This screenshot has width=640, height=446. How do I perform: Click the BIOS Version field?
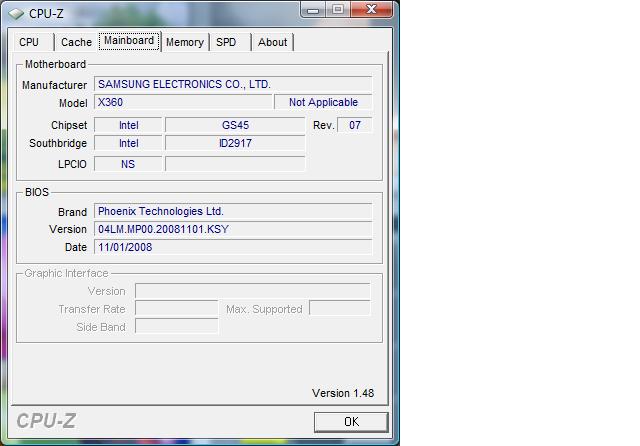[x=233, y=229]
